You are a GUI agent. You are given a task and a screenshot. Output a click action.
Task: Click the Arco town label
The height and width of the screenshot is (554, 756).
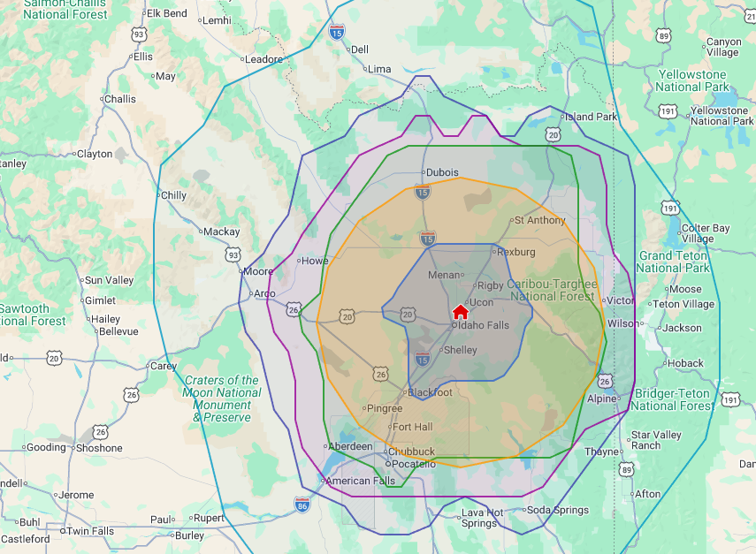click(x=264, y=293)
